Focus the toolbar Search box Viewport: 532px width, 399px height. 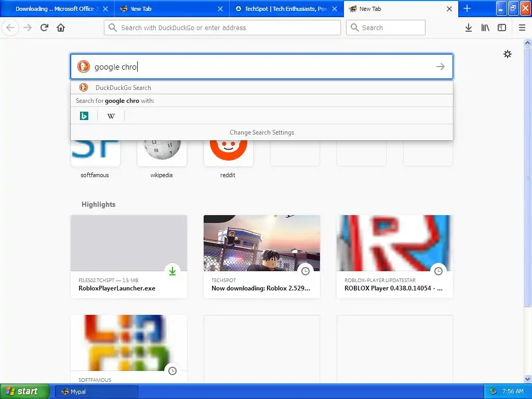[x=385, y=28]
